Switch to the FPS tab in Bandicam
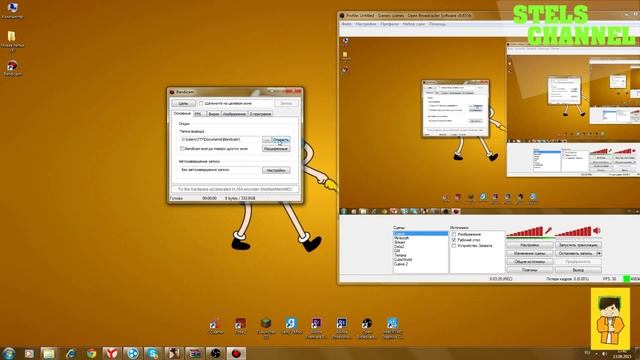The height and width of the screenshot is (360, 640). pyautogui.click(x=198, y=114)
